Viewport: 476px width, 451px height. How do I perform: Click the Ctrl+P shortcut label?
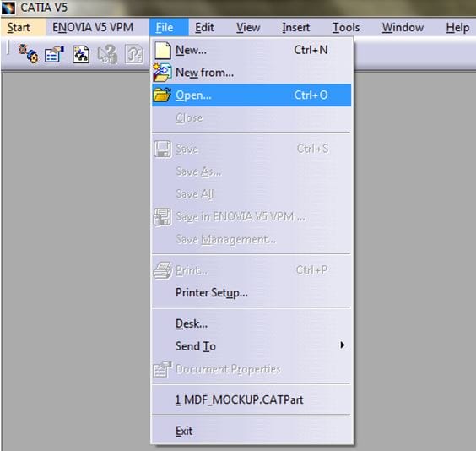(x=311, y=269)
